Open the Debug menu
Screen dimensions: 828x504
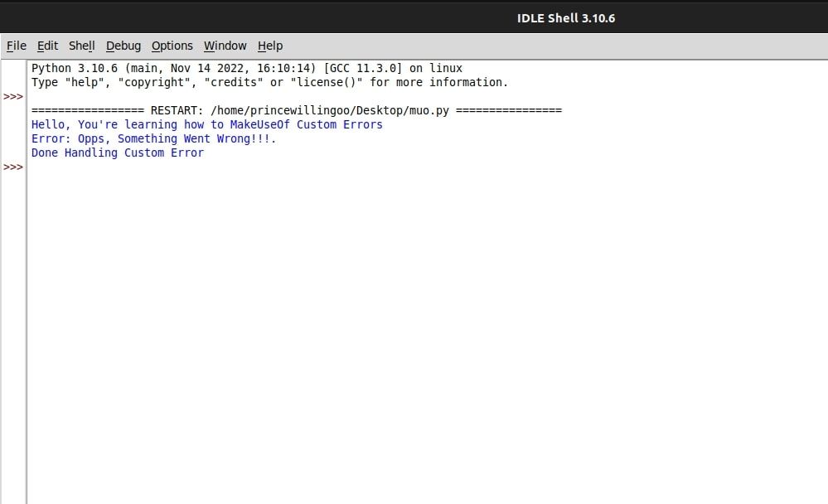pyautogui.click(x=123, y=46)
